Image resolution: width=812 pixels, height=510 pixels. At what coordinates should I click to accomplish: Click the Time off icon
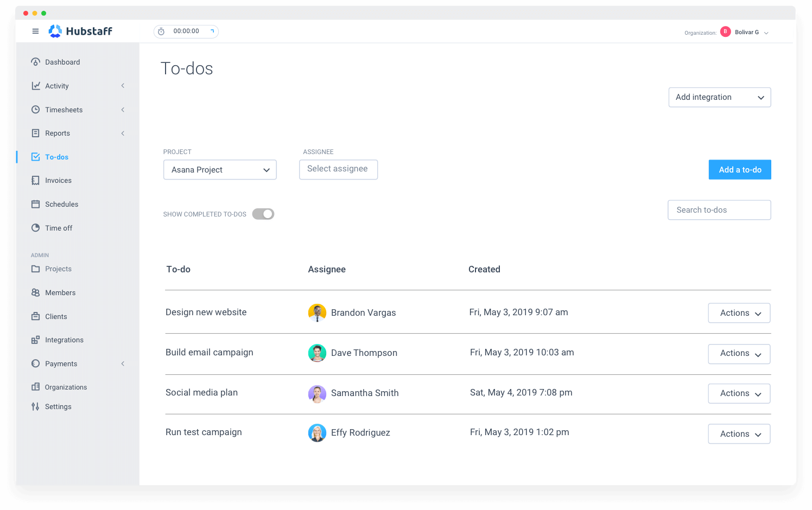pyautogui.click(x=35, y=228)
